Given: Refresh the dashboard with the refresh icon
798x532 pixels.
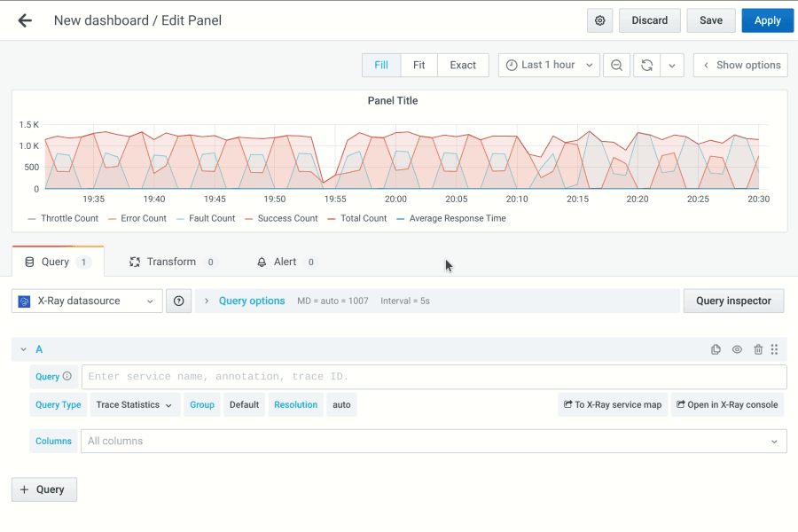Looking at the screenshot, I should click(x=646, y=65).
